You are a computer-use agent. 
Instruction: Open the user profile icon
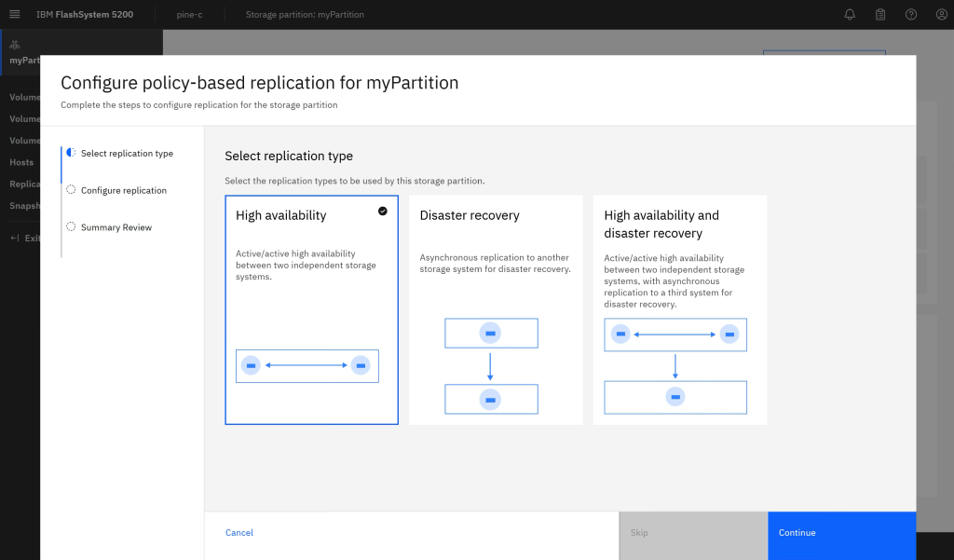941,14
